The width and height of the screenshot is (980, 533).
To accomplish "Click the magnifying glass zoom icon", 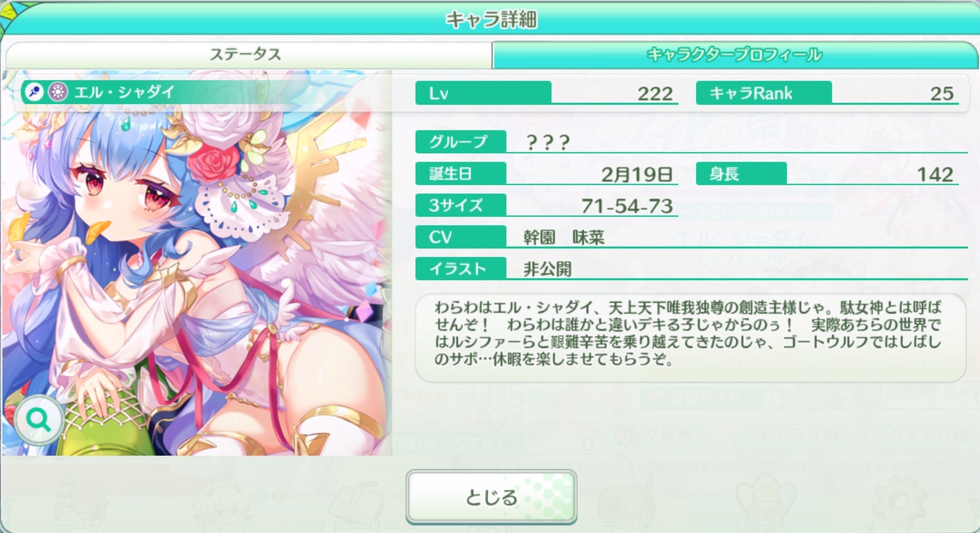I will (x=39, y=420).
